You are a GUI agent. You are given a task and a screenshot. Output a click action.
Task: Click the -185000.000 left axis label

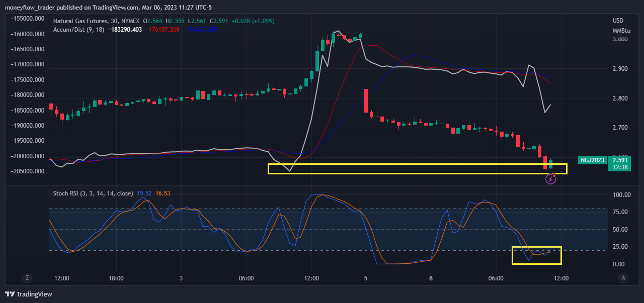point(29,111)
